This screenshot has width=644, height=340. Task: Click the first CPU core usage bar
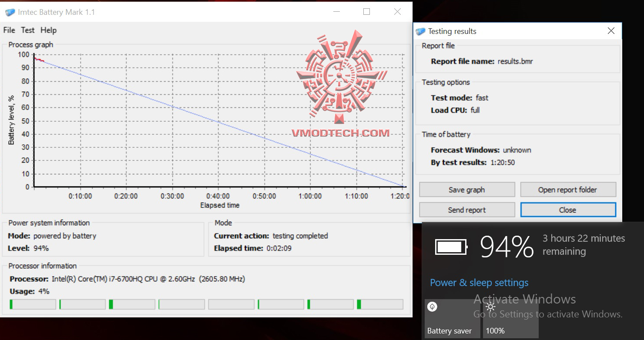tap(33, 304)
